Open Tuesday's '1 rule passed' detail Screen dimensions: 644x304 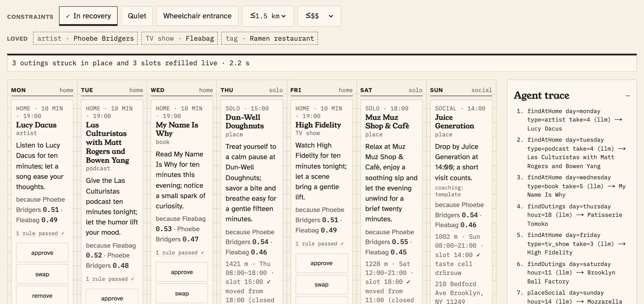[110, 279]
